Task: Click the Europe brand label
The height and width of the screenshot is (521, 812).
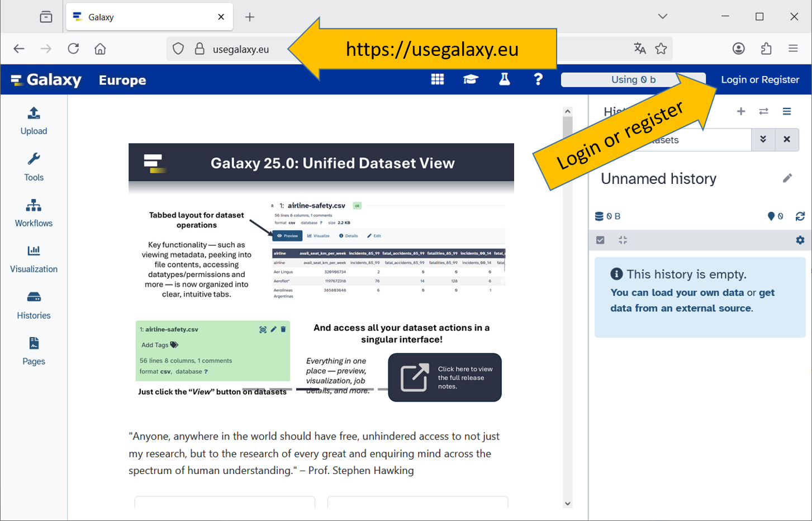Action: tap(122, 80)
